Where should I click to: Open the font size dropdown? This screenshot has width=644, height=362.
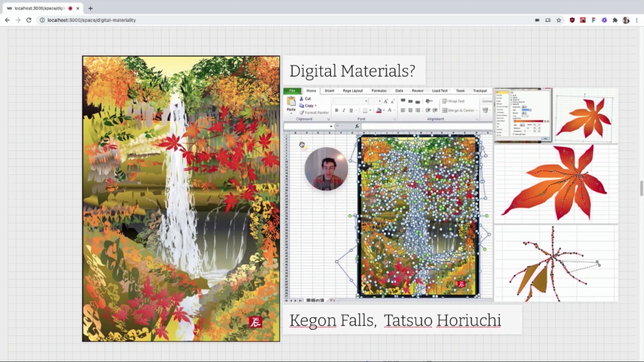(379, 101)
